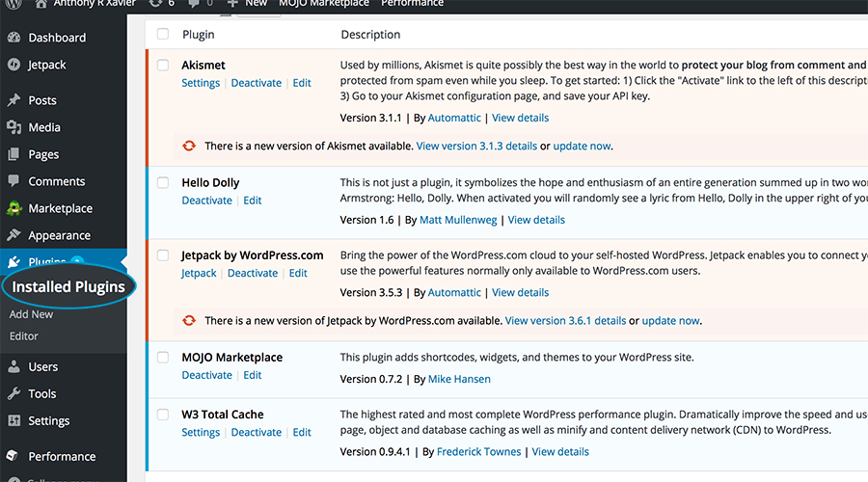Click the home icon in admin bar
The image size is (868, 482).
point(41,4)
